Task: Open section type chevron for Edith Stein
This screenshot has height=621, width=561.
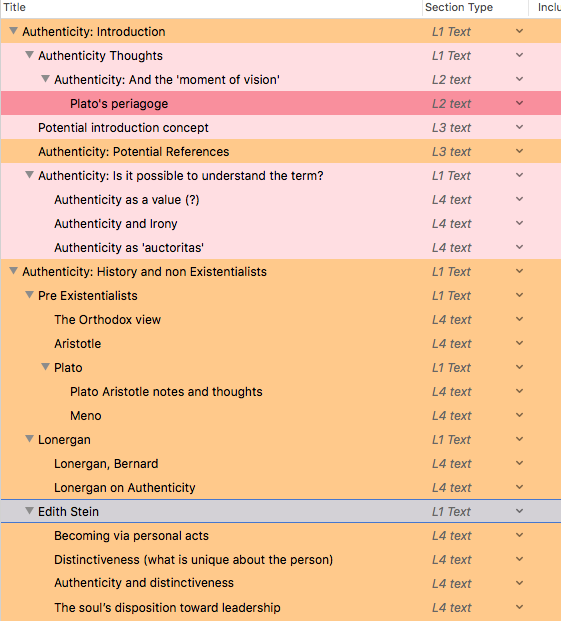Action: [x=519, y=511]
